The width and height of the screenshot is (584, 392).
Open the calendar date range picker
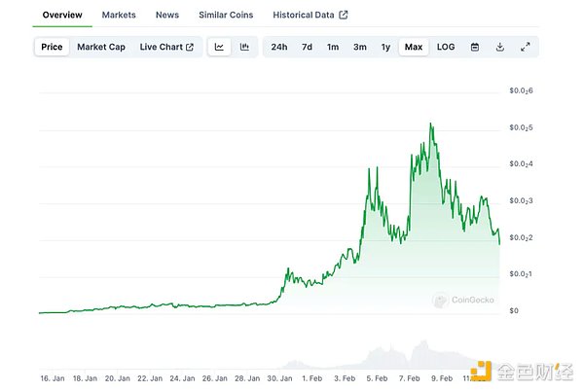[x=475, y=47]
